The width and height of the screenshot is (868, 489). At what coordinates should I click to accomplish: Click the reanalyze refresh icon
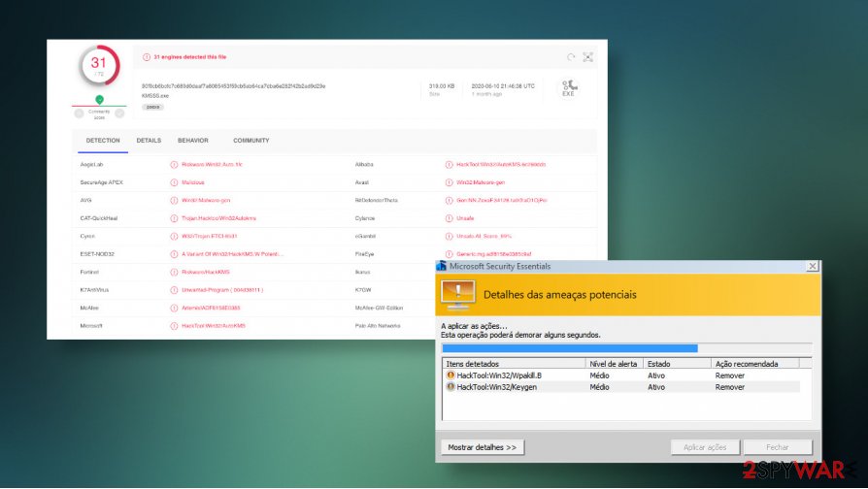[x=571, y=57]
